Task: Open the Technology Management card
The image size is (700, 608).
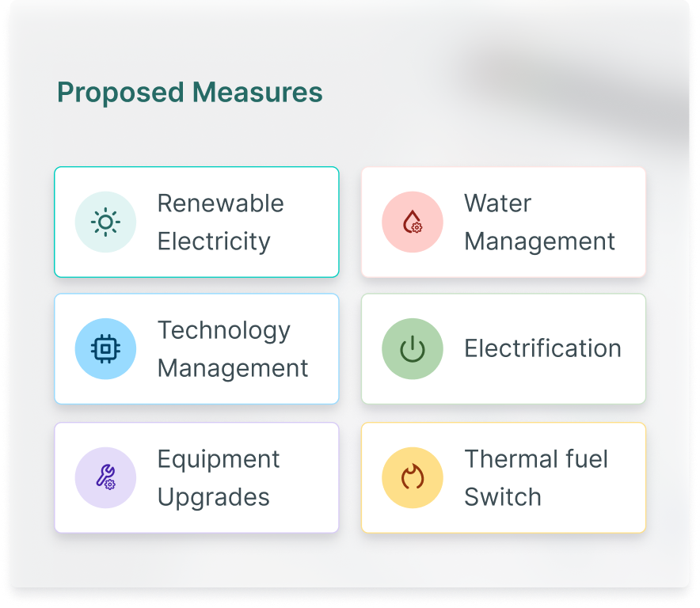Action: [x=196, y=348]
